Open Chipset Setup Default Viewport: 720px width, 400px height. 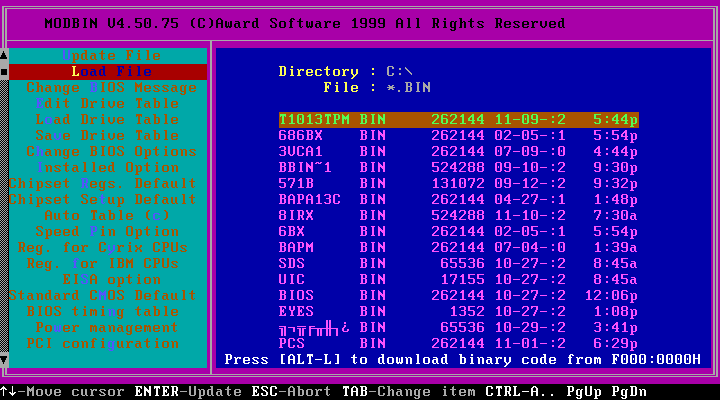[x=103, y=200]
